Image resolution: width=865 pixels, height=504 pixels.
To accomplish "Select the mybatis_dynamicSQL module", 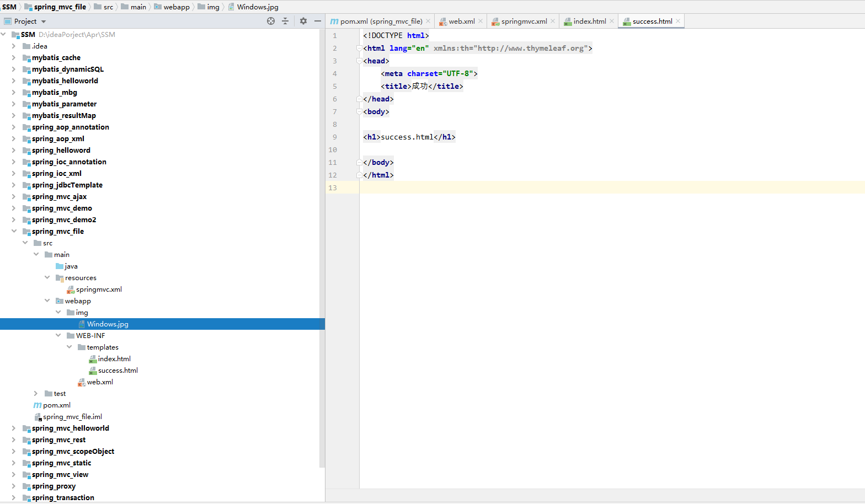I will pos(68,69).
